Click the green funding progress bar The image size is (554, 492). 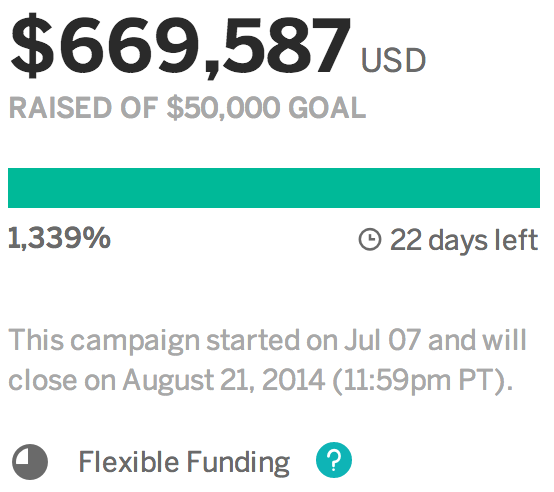tap(274, 188)
